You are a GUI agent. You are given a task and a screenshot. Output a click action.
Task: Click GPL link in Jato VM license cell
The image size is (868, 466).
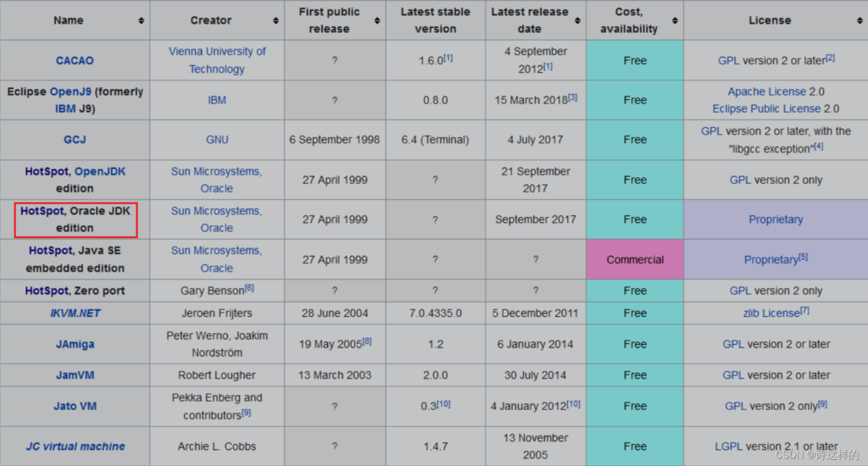pyautogui.click(x=736, y=406)
